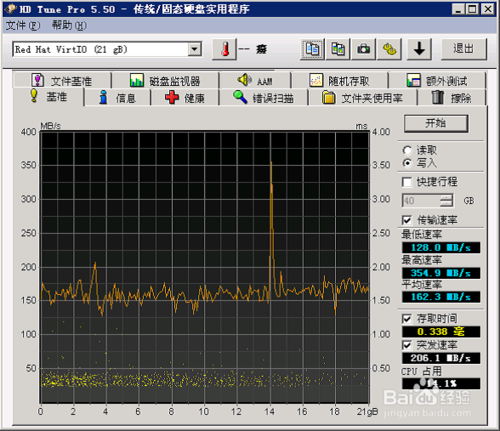500x431 pixels.
Task: Click the down arrow minimize-to-tray icon
Action: pyautogui.click(x=419, y=49)
